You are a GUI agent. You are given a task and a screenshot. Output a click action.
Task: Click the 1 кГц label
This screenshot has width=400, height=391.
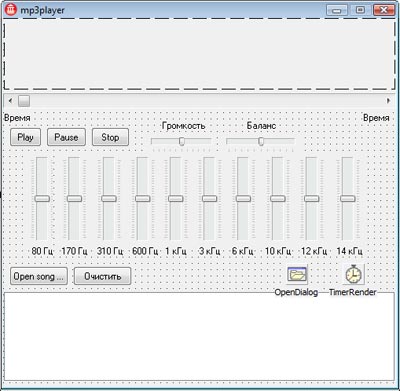pyautogui.click(x=176, y=251)
